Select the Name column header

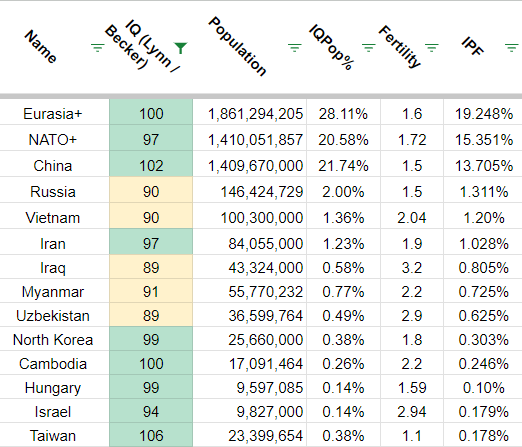pos(40,47)
